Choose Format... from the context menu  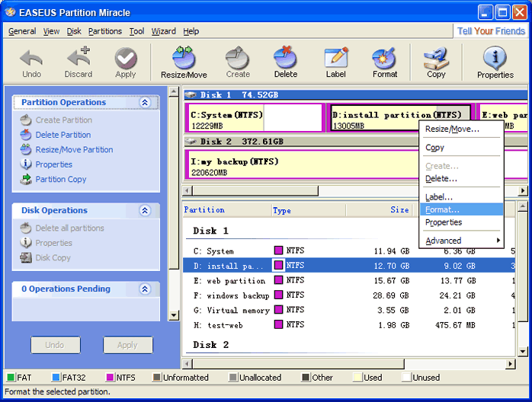click(x=443, y=209)
